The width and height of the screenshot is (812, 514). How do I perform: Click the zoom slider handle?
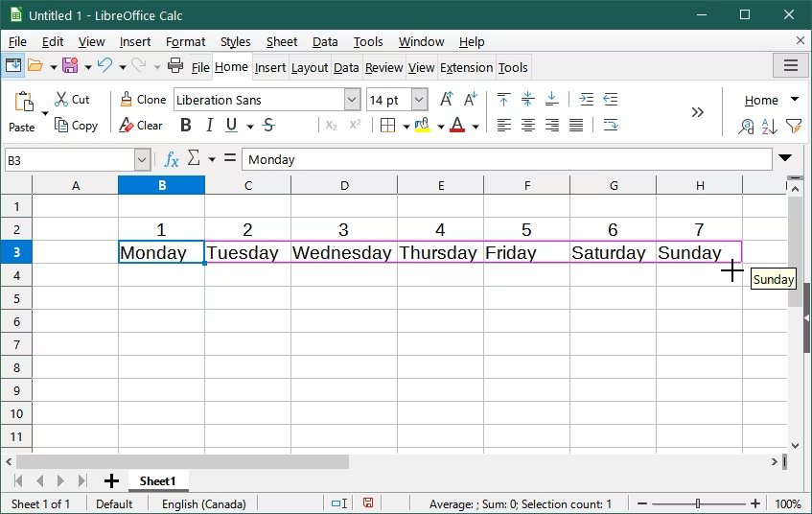point(698,503)
